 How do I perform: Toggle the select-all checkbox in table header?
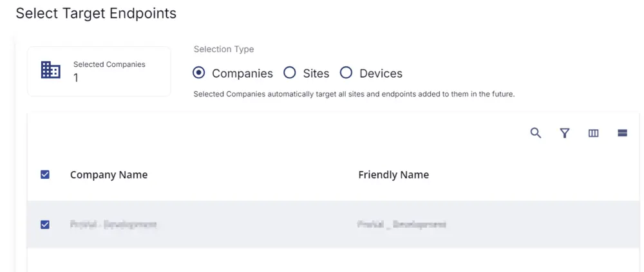pyautogui.click(x=45, y=175)
